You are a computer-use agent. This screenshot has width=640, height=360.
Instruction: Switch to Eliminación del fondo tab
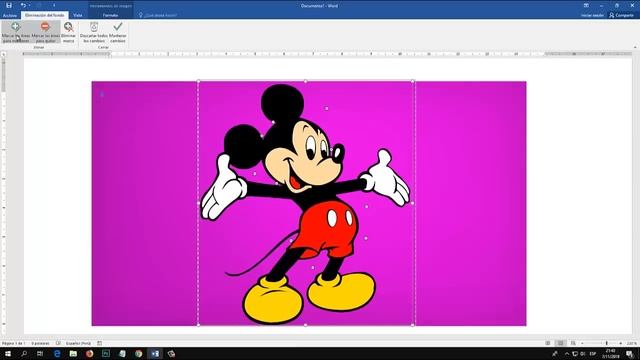[44, 15]
